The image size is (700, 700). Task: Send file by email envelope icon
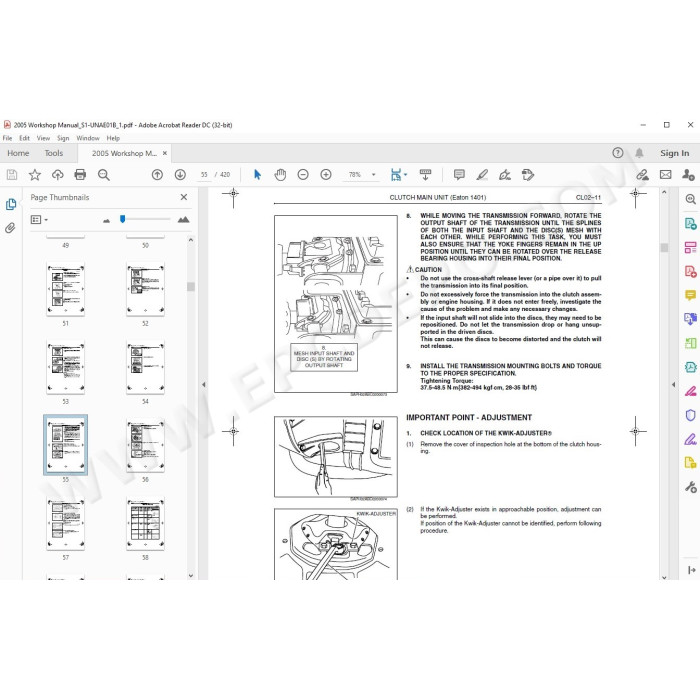point(666,175)
